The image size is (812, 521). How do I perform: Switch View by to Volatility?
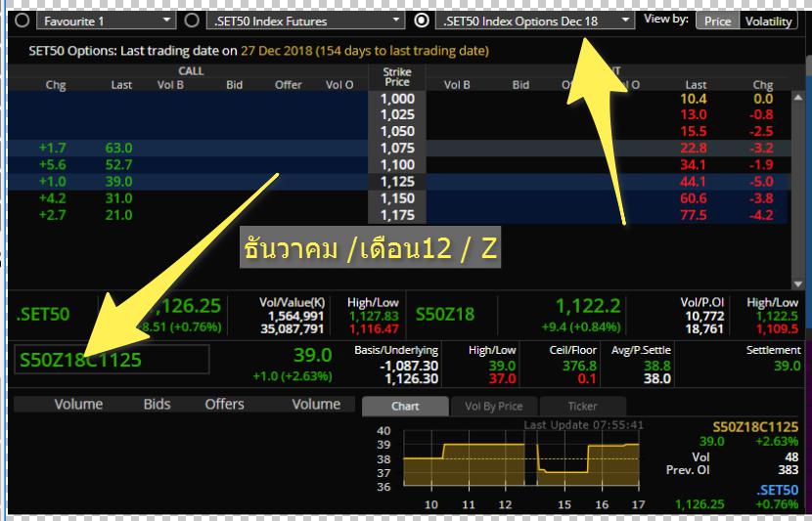tap(769, 22)
